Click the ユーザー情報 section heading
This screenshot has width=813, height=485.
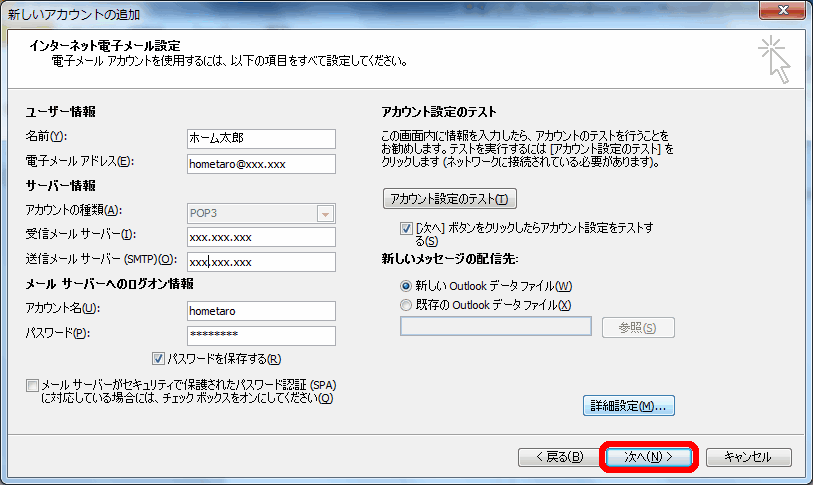click(61, 112)
